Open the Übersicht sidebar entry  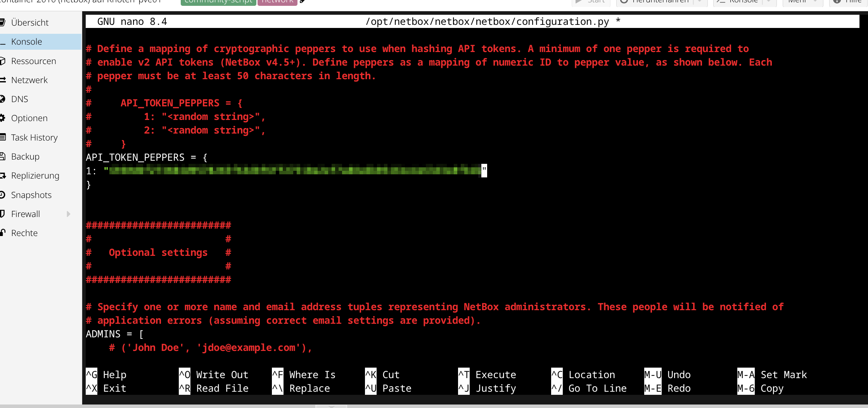pos(41,23)
